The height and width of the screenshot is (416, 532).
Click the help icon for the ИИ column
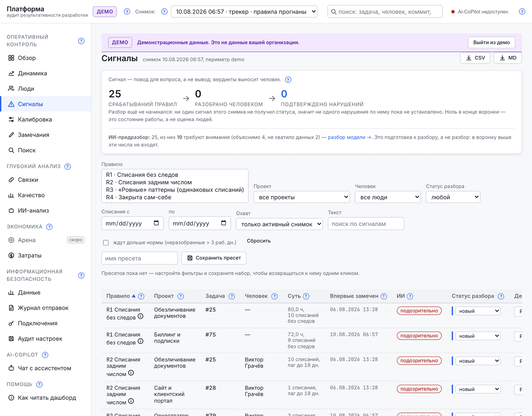tap(410, 296)
